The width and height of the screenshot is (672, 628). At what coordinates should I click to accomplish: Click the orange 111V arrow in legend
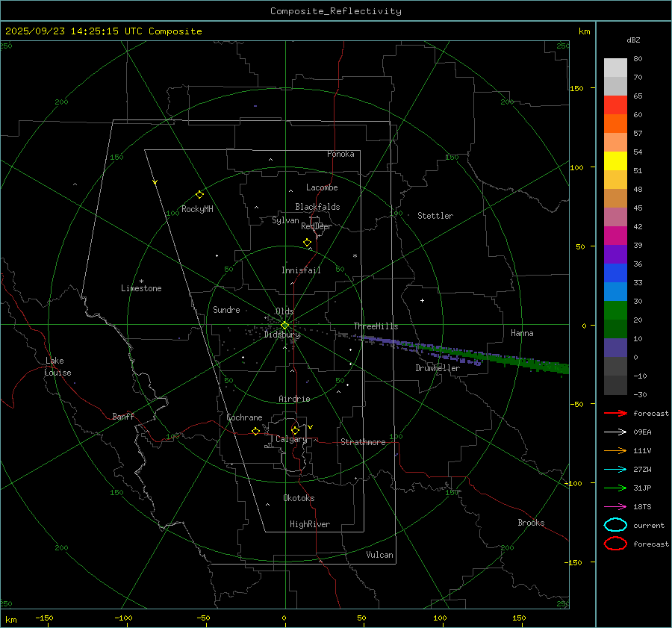click(x=615, y=451)
